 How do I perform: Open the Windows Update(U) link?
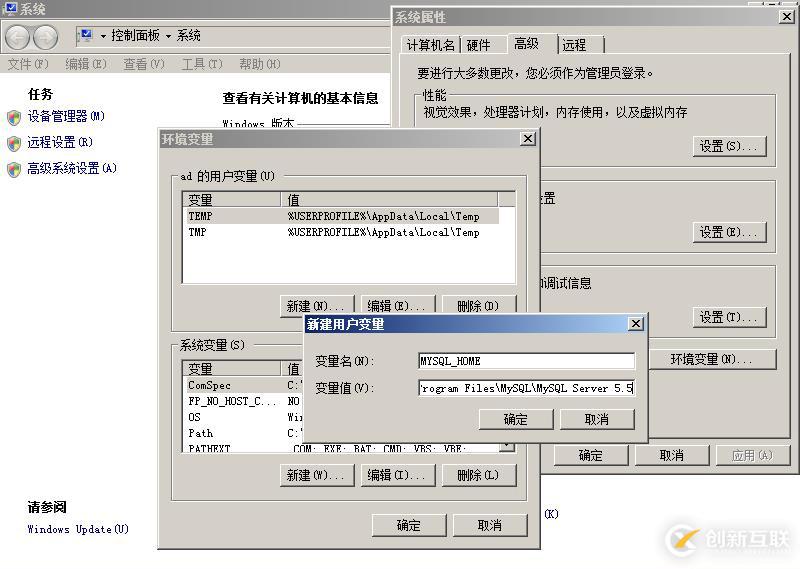[78, 529]
